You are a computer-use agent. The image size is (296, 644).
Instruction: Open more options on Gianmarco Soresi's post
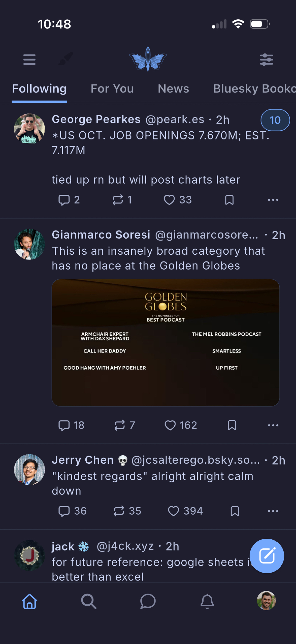(x=273, y=425)
